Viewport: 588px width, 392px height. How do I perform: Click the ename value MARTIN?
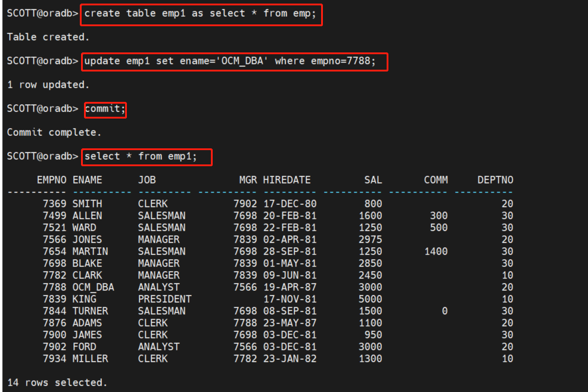click(x=90, y=251)
